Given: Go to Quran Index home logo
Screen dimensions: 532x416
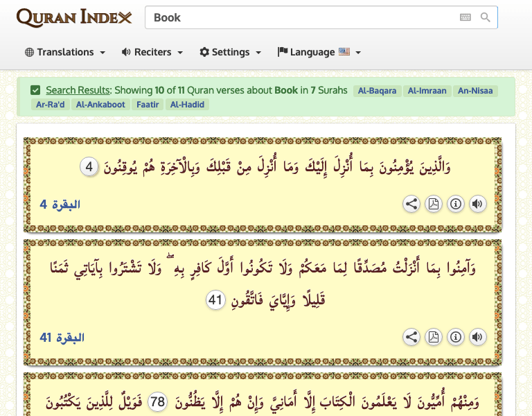Looking at the screenshot, I should coord(74,17).
